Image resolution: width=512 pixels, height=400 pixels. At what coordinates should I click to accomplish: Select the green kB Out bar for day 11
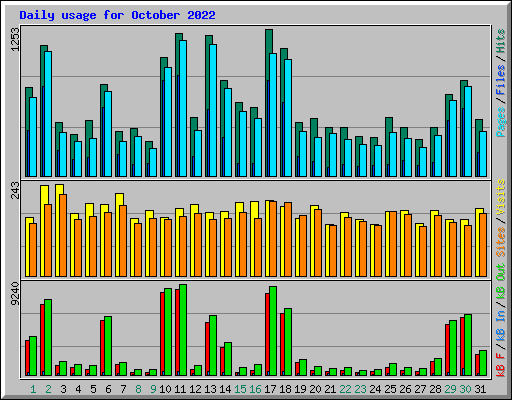(x=183, y=330)
